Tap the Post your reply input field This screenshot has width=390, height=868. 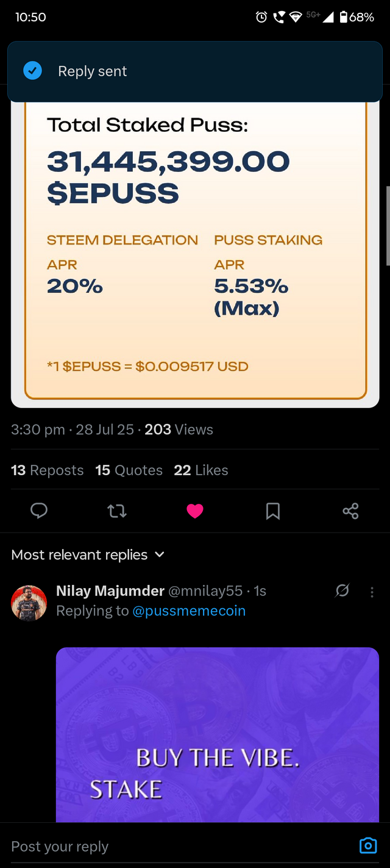click(x=59, y=846)
